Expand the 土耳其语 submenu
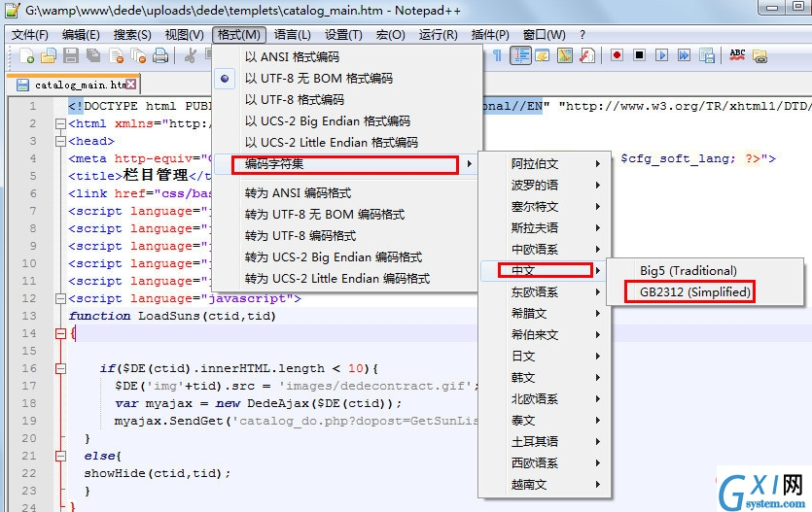This screenshot has width=812, height=512. (x=545, y=442)
